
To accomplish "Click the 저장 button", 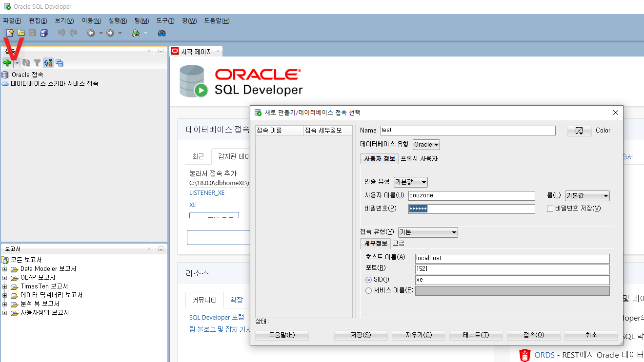I will [x=361, y=335].
